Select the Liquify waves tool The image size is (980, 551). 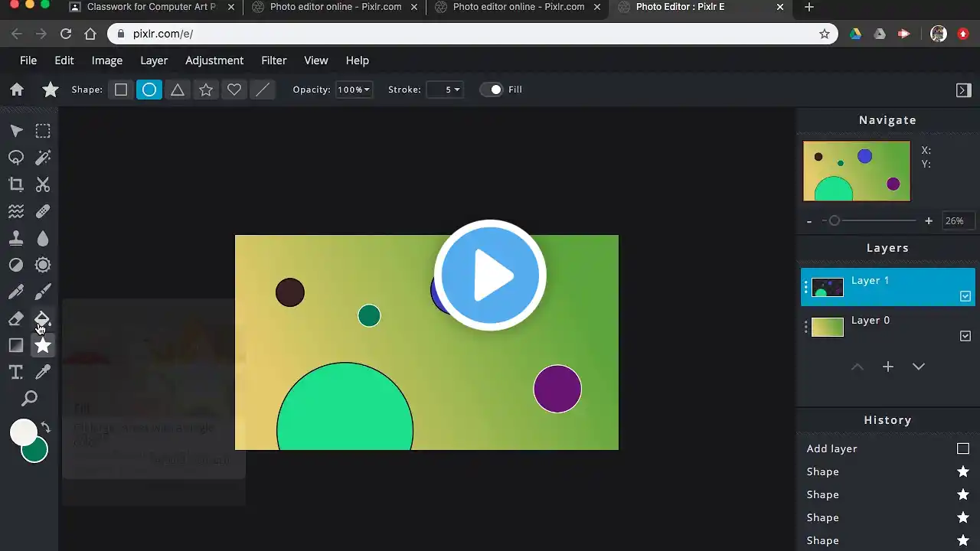click(16, 211)
